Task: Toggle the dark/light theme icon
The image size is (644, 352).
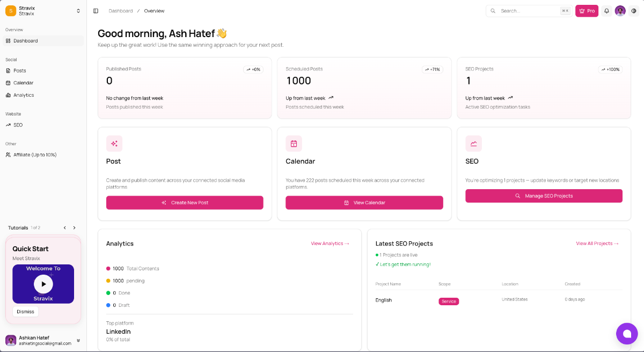Action: 634,11
